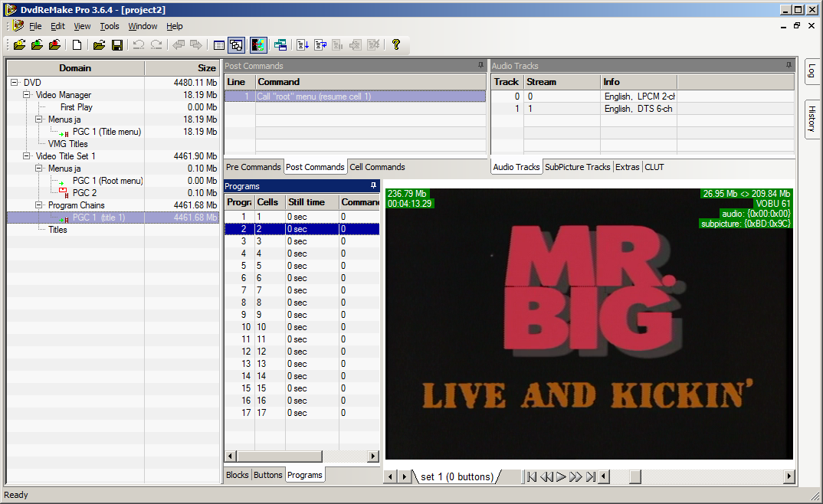Open the Log side panel

tap(812, 70)
